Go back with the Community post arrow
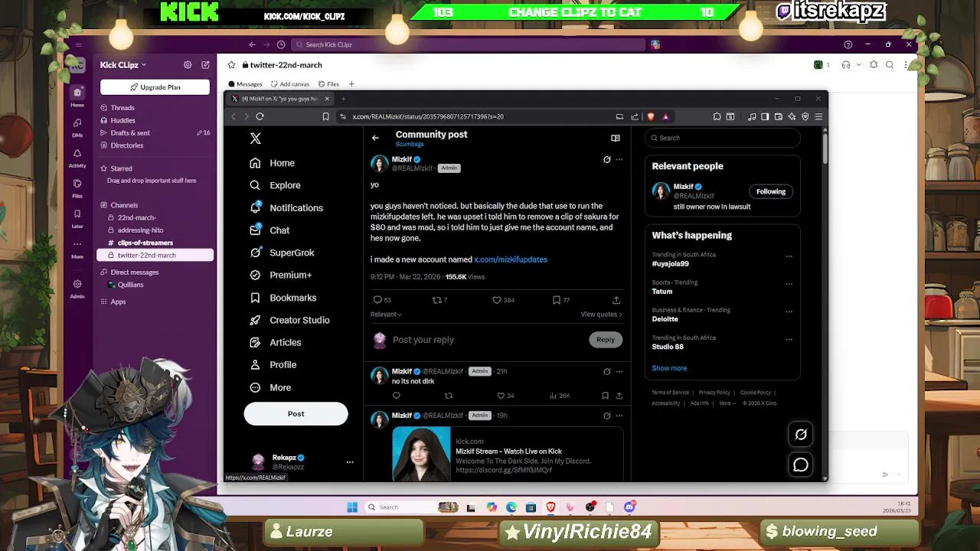980x551 pixels. pos(375,138)
